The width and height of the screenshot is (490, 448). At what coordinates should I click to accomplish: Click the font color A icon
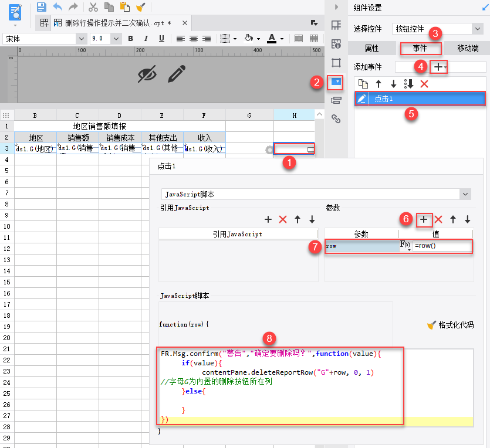(272, 38)
